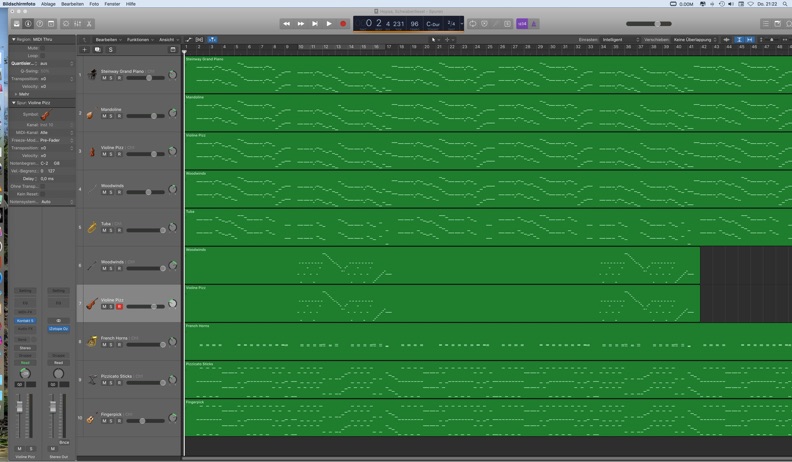Open the Library panel icon
792x462 pixels.
(17, 24)
